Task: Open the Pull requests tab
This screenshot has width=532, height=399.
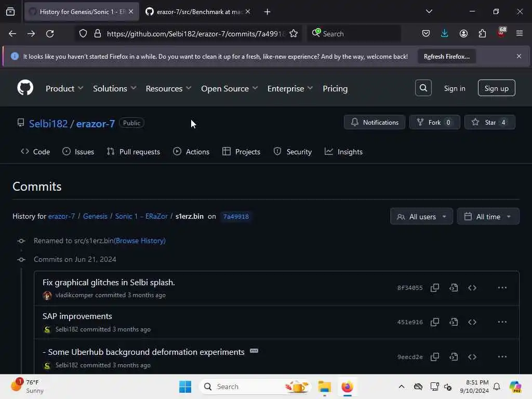Action: (x=134, y=152)
